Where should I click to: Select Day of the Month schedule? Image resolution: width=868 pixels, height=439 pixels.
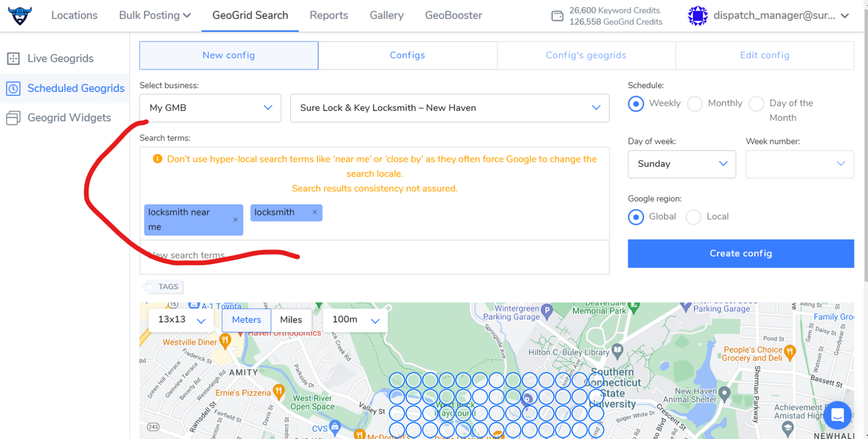coord(756,104)
